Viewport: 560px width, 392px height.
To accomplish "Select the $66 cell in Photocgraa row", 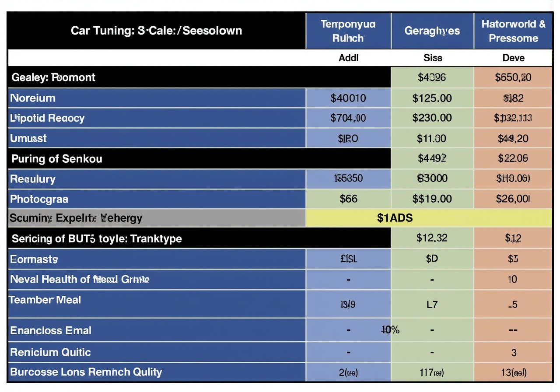I will coord(348,199).
